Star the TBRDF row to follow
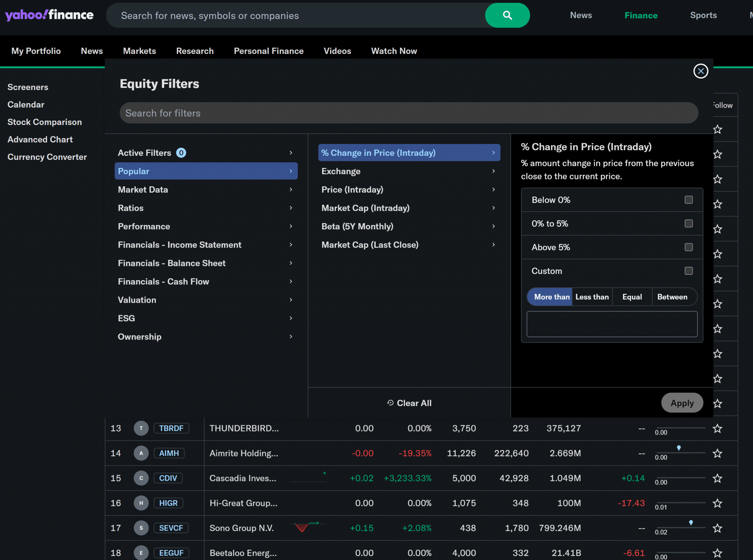 pos(717,428)
